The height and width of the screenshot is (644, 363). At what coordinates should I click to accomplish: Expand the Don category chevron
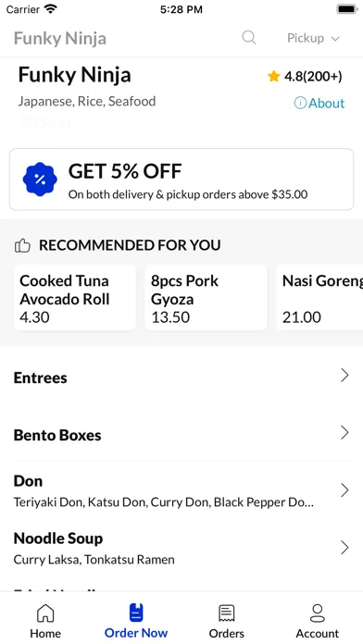click(344, 490)
